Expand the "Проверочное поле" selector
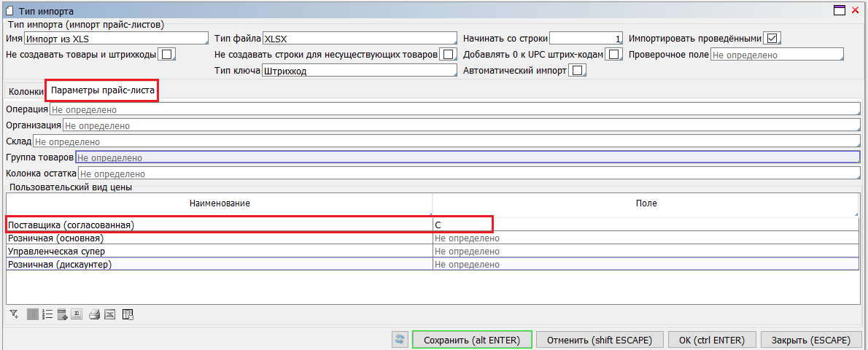 (776, 55)
